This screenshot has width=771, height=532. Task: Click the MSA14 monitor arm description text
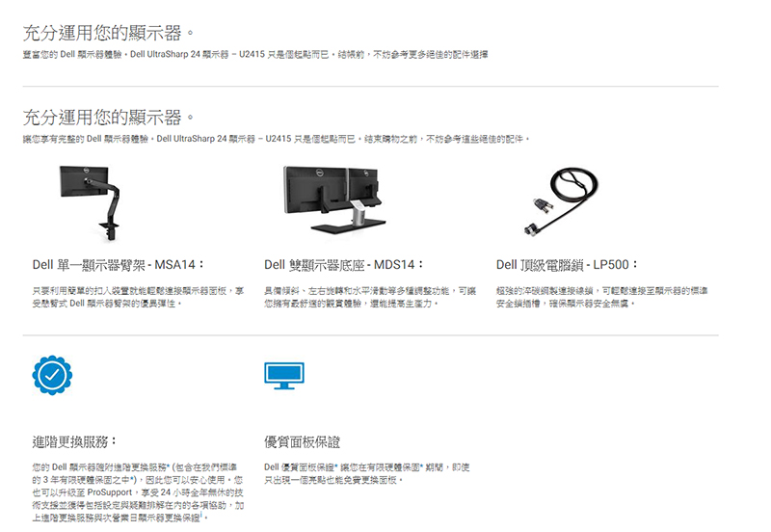(x=138, y=297)
